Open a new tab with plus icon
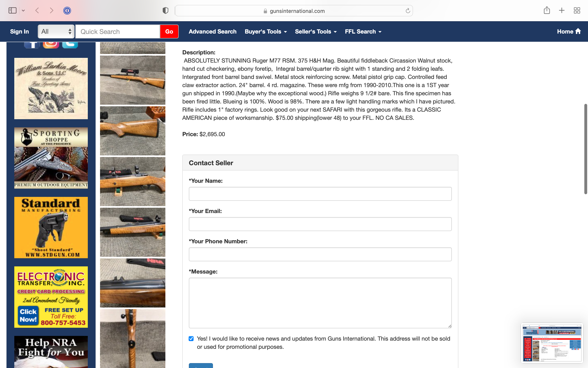 (x=562, y=10)
